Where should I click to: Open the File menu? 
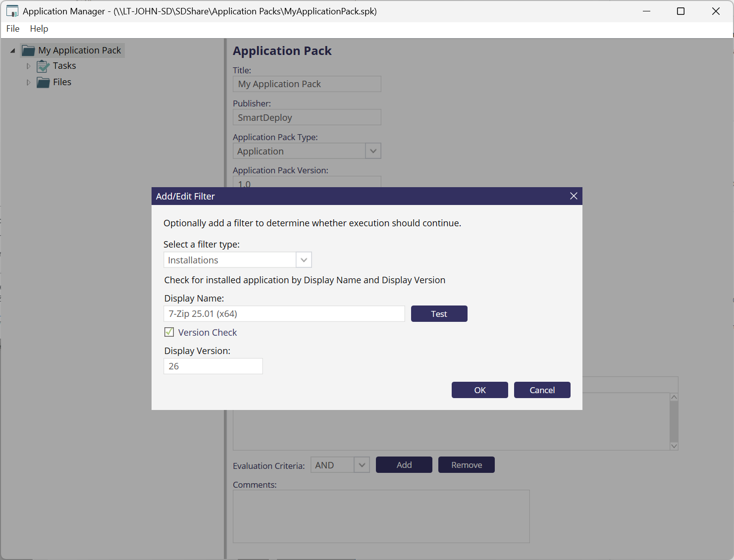(13, 29)
